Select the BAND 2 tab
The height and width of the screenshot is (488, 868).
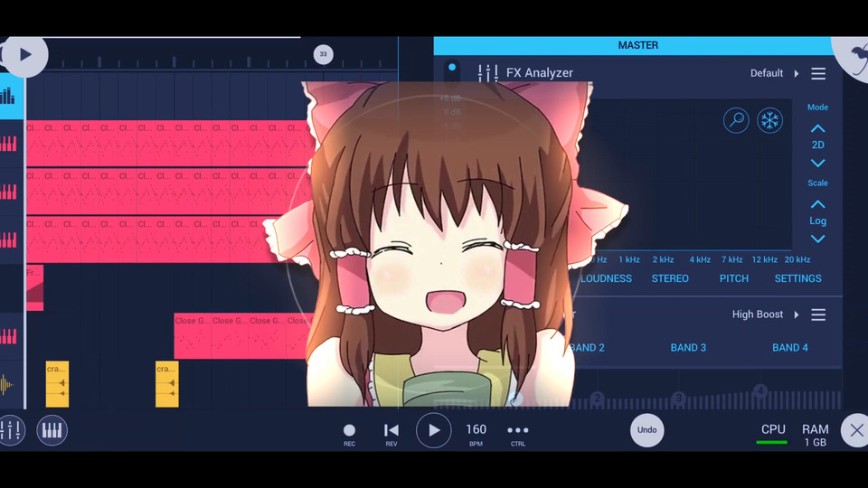[x=587, y=347]
